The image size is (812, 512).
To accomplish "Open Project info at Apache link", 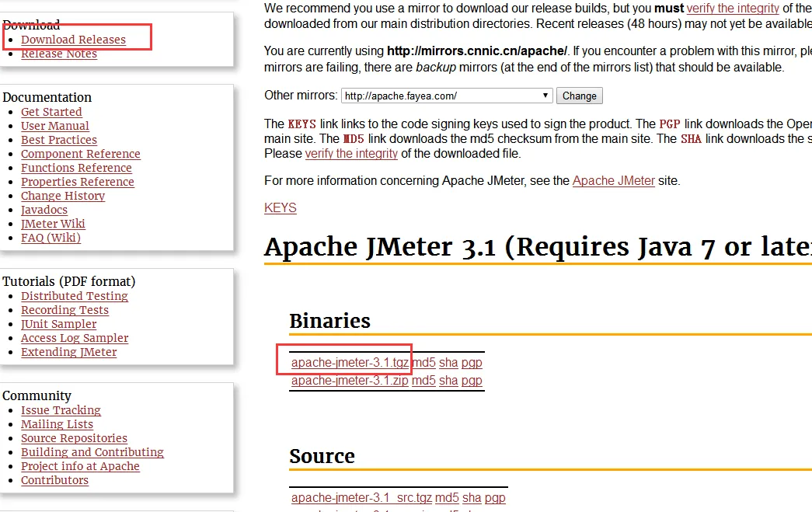I will [80, 466].
